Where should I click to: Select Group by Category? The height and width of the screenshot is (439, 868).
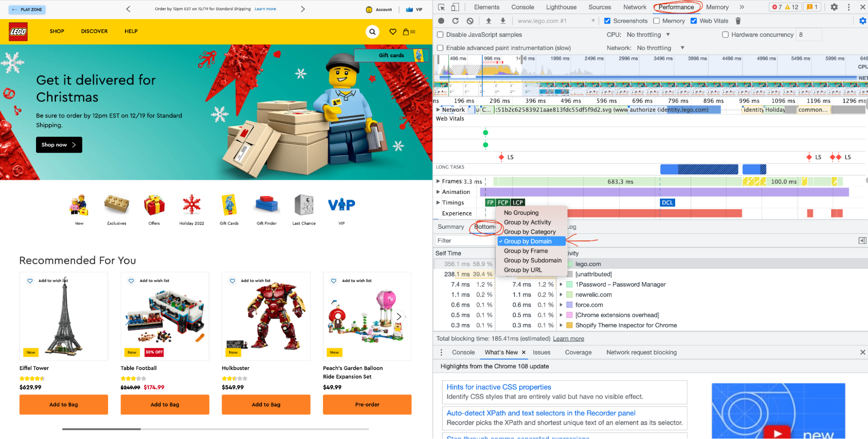pos(532,232)
